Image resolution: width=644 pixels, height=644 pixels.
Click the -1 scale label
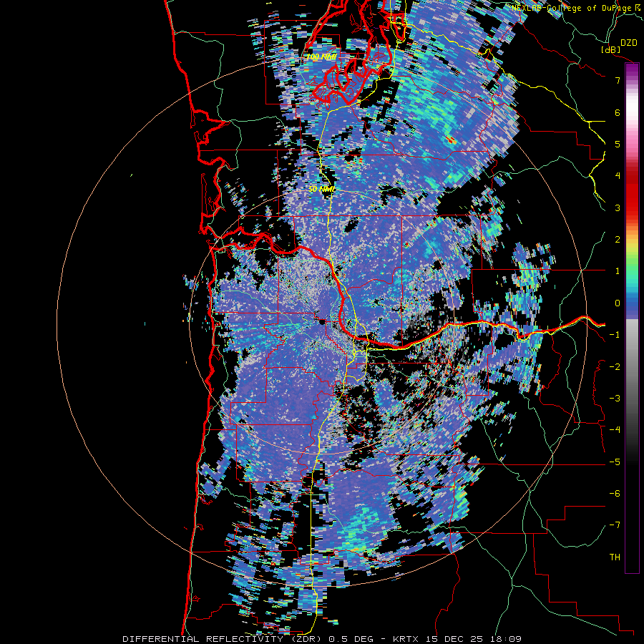(x=615, y=335)
